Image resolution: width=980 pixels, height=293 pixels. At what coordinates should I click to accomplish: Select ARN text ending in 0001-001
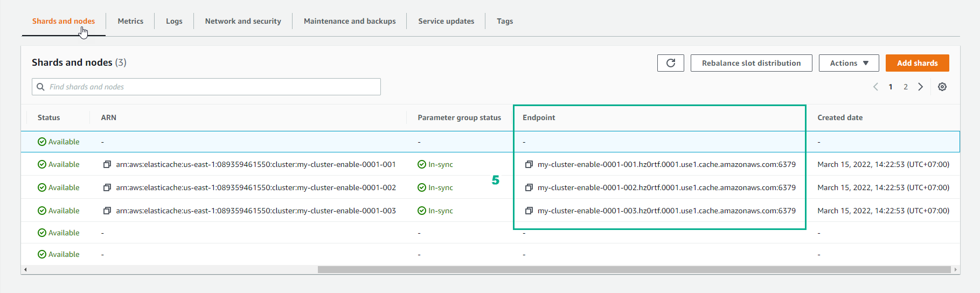[256, 164]
